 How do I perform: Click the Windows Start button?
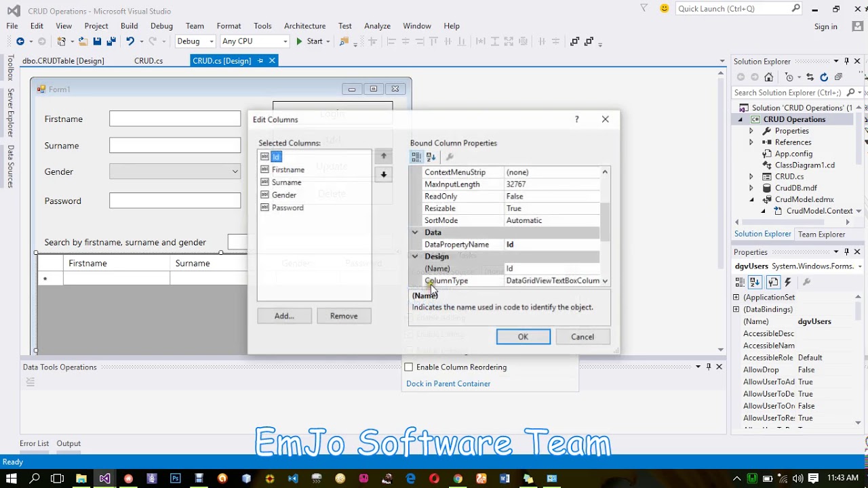(12, 479)
